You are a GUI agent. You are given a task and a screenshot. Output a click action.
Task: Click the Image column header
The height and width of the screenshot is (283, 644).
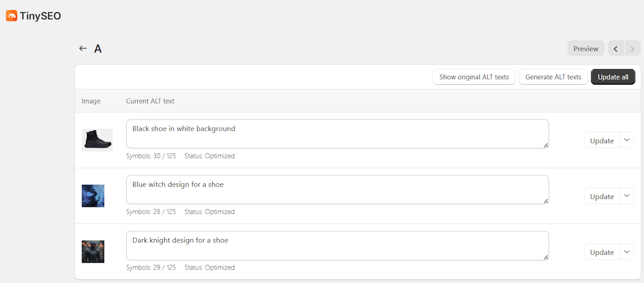pyautogui.click(x=91, y=101)
